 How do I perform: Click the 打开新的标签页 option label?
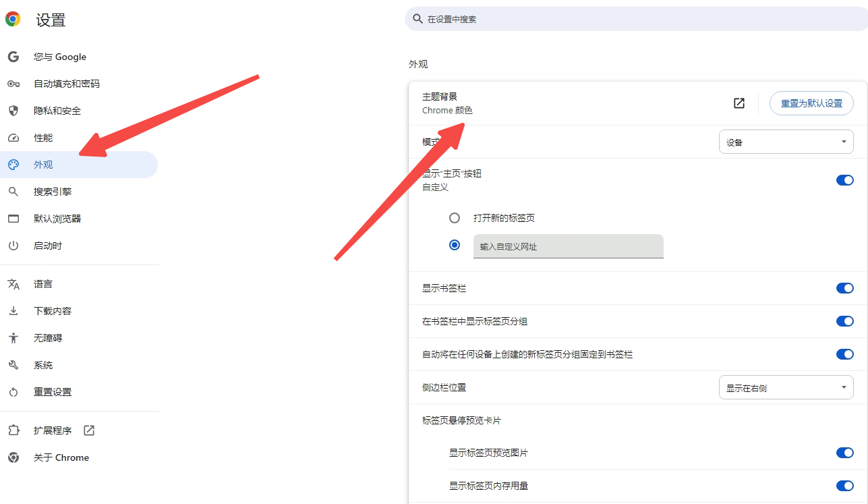(504, 218)
